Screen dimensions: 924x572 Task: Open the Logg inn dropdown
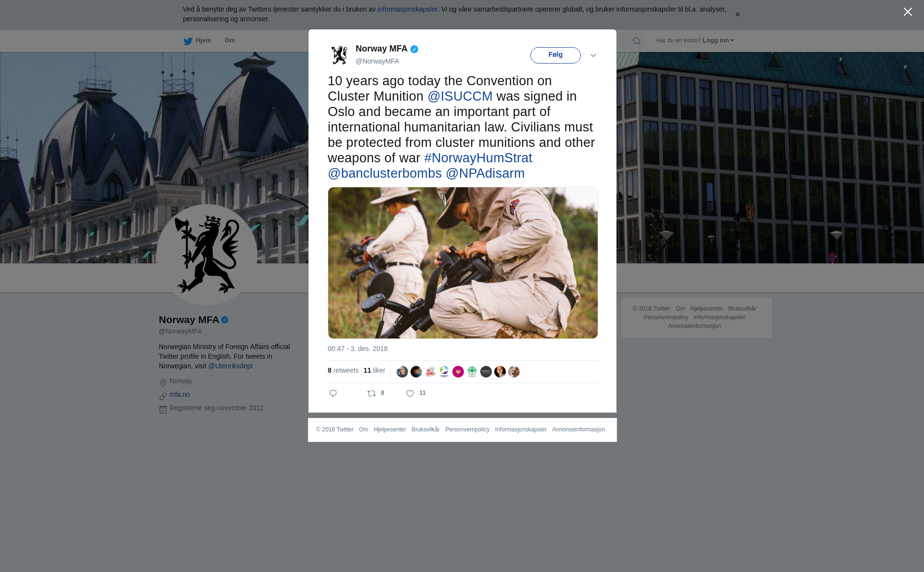click(718, 40)
